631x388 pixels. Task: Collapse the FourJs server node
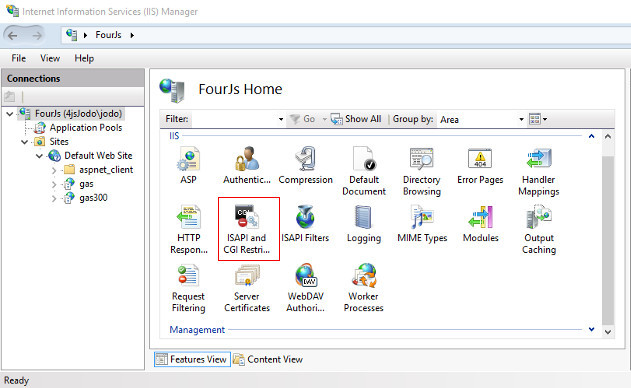tap(10, 114)
